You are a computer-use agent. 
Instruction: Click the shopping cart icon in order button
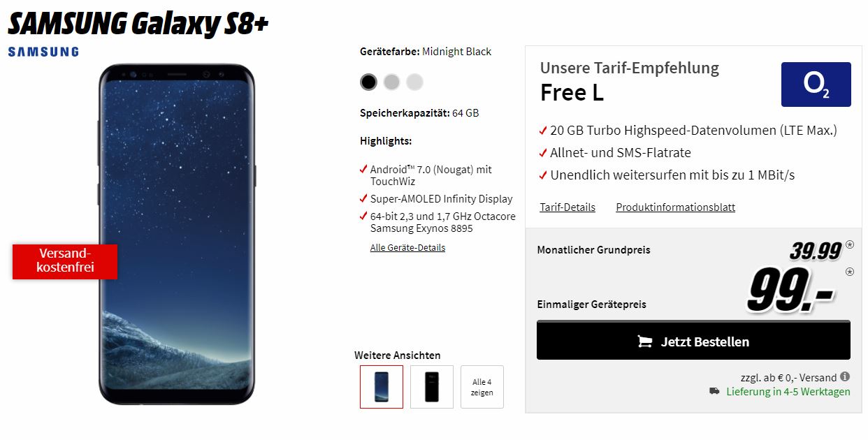(x=645, y=342)
